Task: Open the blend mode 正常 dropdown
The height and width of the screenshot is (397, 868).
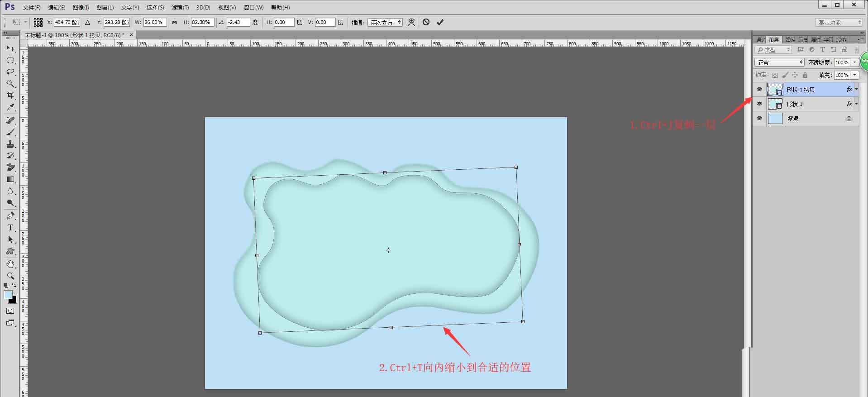Action: [779, 62]
